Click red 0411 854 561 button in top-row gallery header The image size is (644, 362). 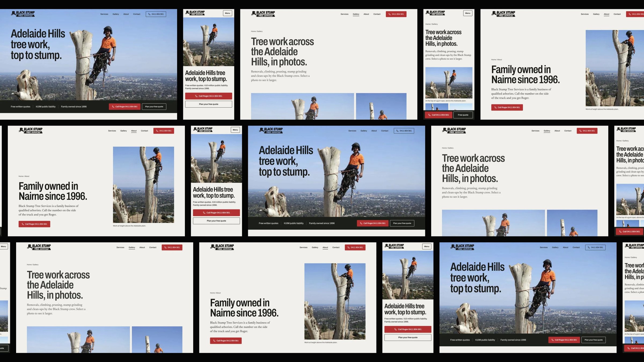point(396,14)
